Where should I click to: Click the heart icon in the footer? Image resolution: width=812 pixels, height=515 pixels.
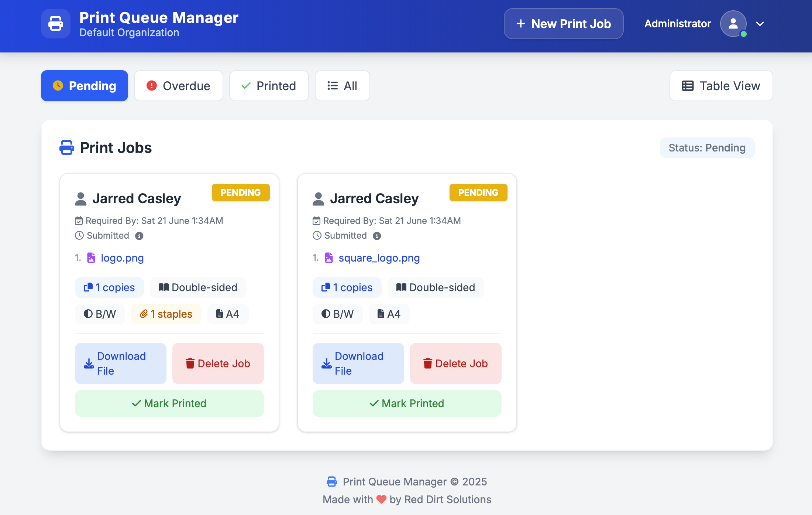coord(381,499)
